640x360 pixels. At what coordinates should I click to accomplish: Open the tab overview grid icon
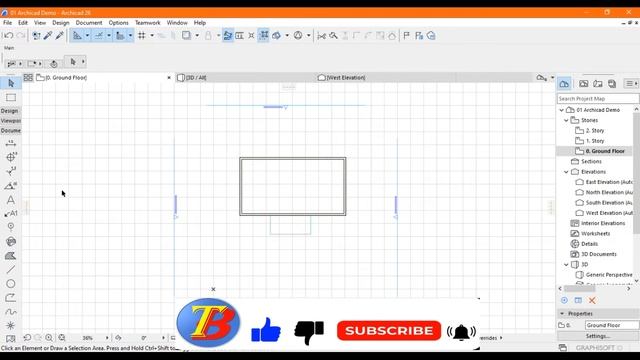28,78
